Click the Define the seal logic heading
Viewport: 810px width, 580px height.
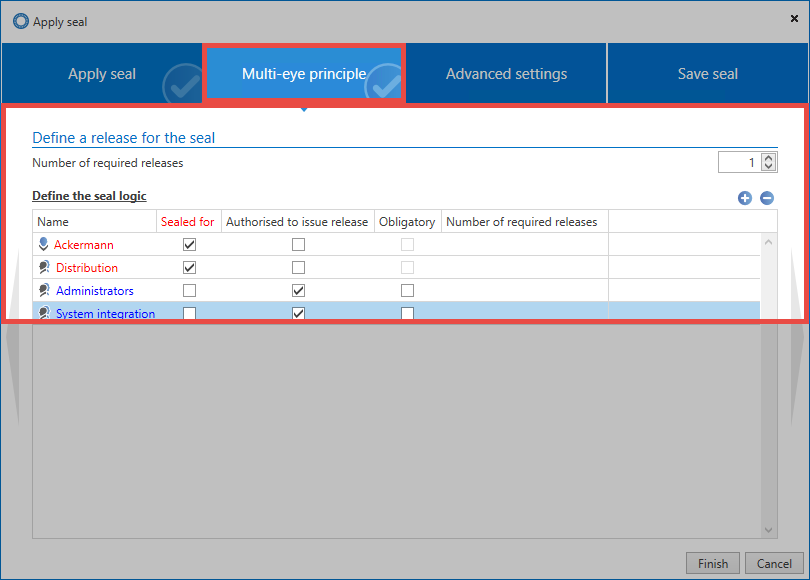(89, 196)
